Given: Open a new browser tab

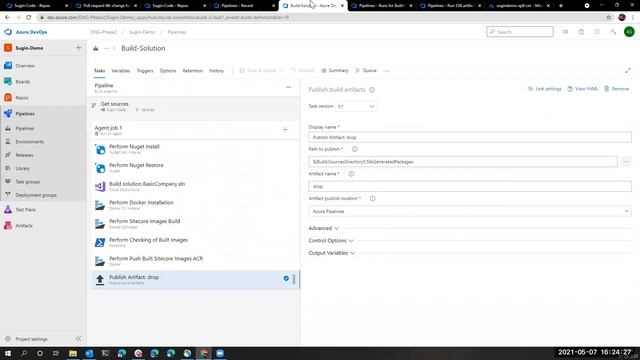Looking at the screenshot, I should (x=561, y=6).
